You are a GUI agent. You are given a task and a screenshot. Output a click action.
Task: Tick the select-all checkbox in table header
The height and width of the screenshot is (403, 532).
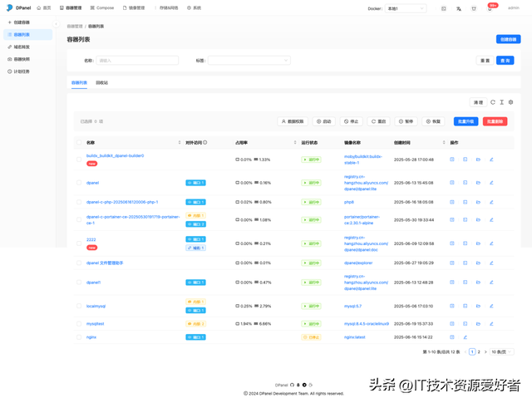point(80,143)
